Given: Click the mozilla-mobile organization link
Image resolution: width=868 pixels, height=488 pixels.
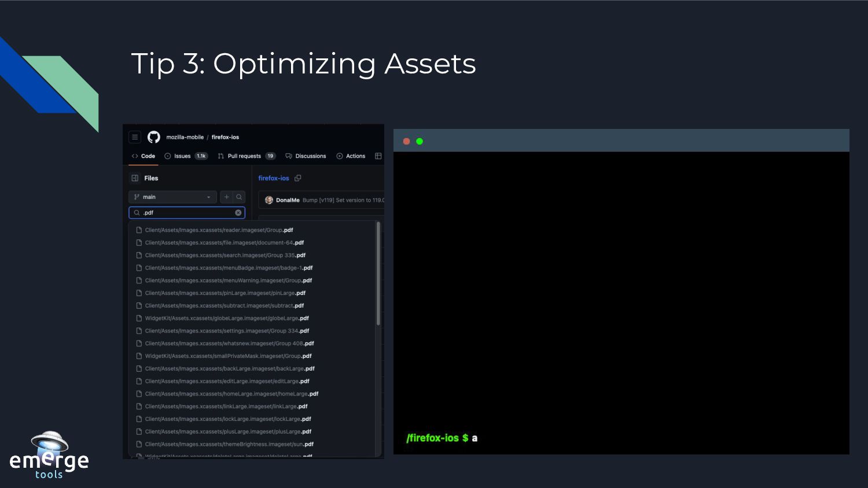Looking at the screenshot, I should [185, 138].
